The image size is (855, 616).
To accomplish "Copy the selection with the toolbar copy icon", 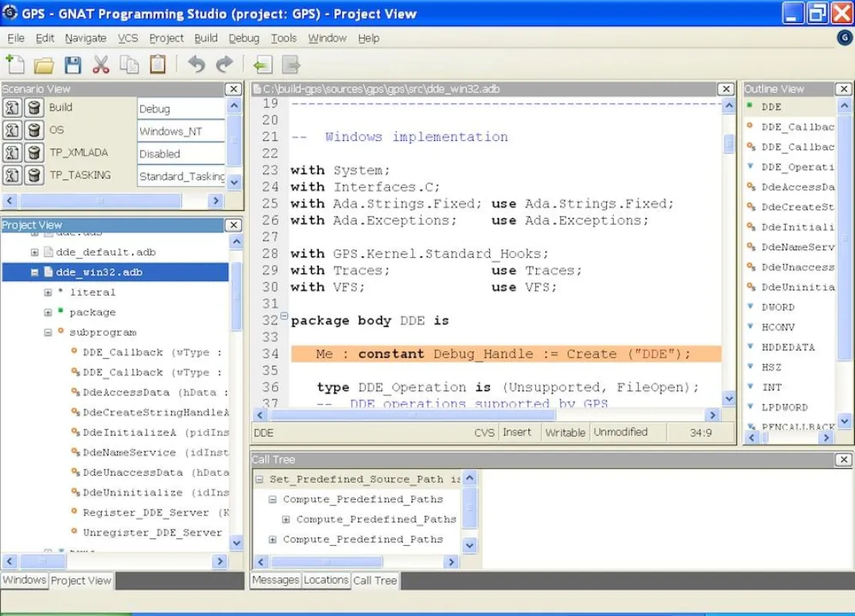I will coord(129,65).
